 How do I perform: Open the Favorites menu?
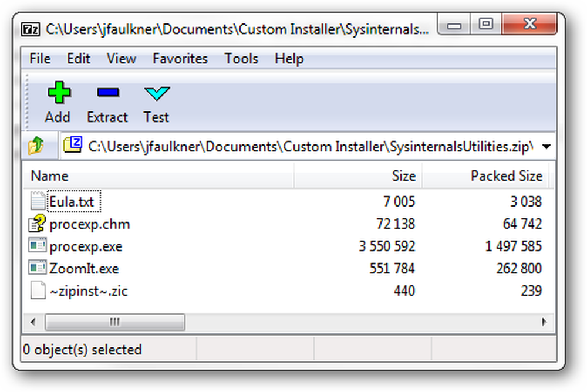click(180, 59)
